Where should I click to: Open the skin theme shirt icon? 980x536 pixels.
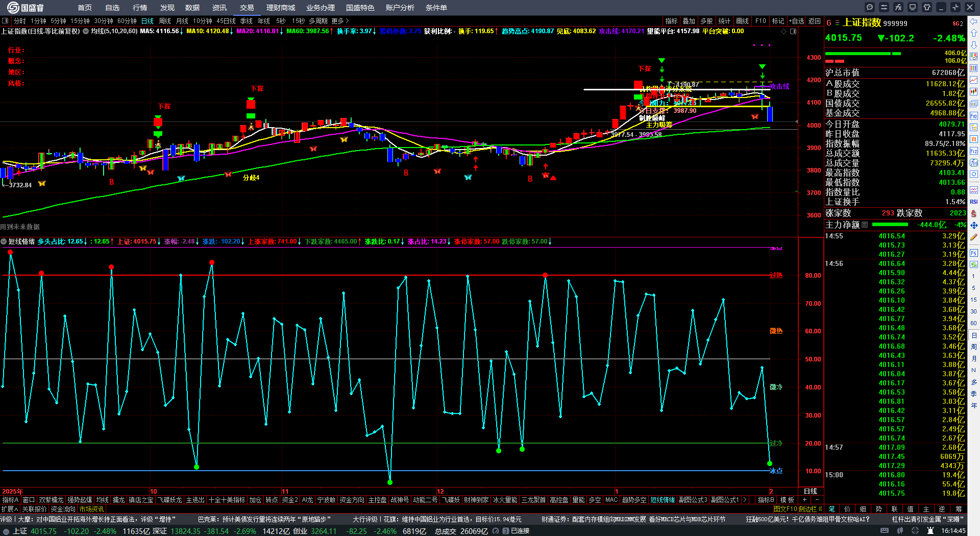coord(927,7)
